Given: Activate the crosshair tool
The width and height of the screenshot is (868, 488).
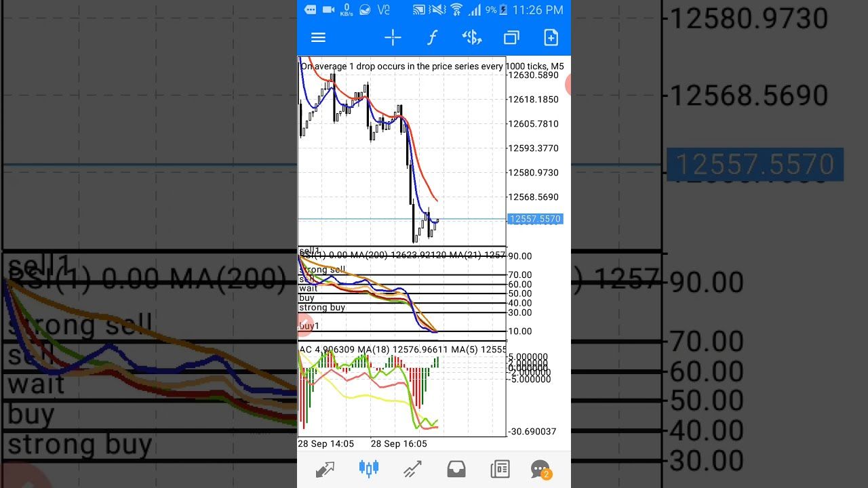Looking at the screenshot, I should (393, 38).
